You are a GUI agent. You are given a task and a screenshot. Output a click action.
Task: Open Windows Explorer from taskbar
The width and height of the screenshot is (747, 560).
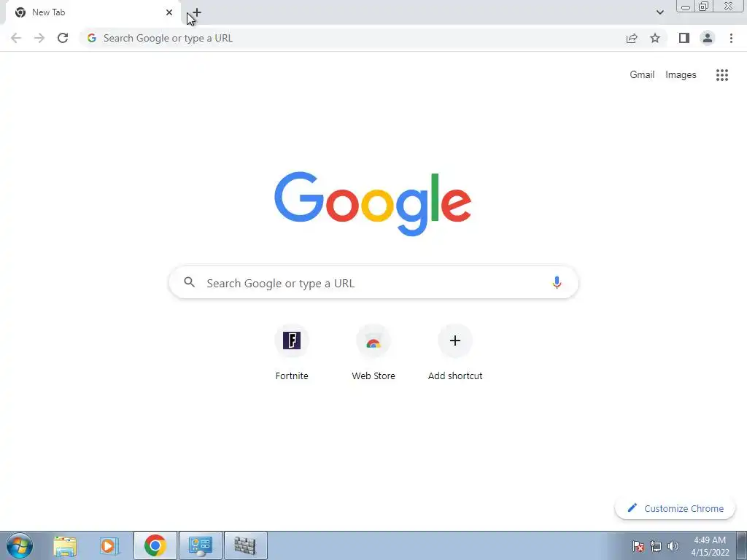pos(65,545)
